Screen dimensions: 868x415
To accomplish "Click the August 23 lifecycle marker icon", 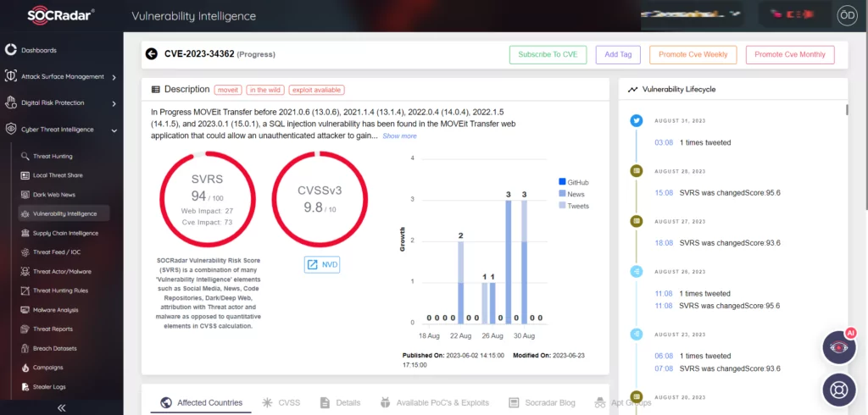I will (637, 335).
